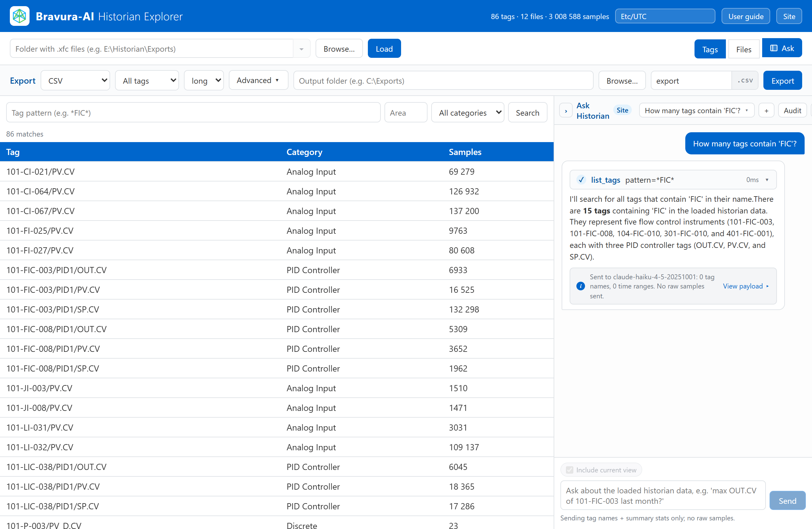812x529 pixels.
Task: Select tag 101-FIC-003/PID1/SP.CV
Action: 276,309
